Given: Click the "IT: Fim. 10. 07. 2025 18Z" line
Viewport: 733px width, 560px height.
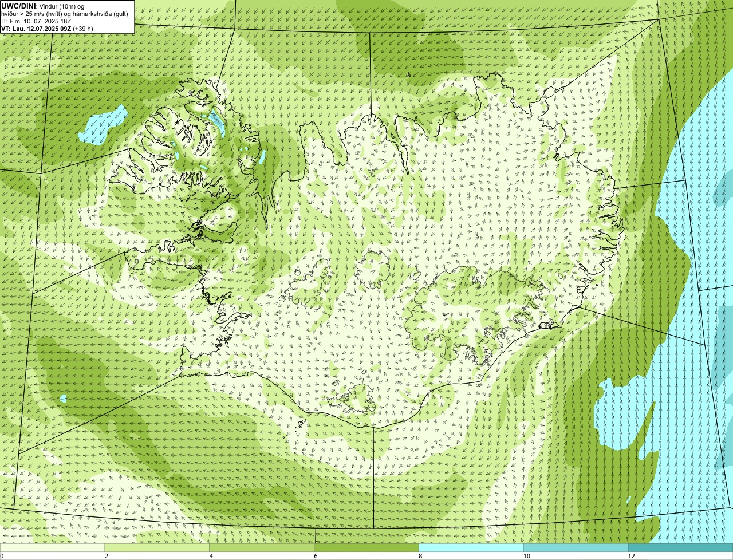Looking at the screenshot, I should click(x=36, y=21).
